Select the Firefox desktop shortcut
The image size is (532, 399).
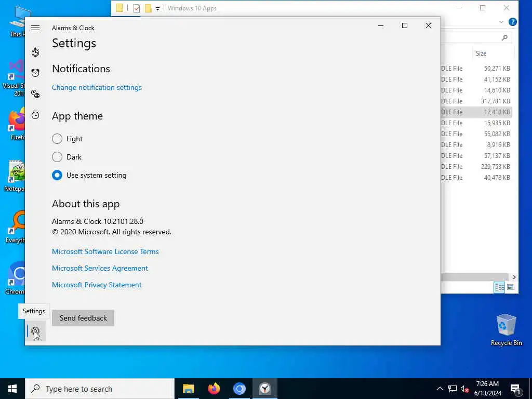coord(15,124)
